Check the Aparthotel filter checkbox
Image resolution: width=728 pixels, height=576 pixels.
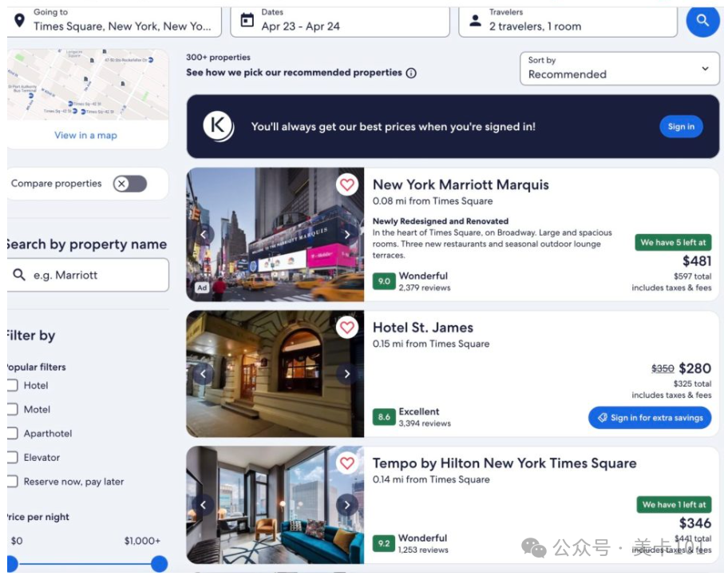(13, 433)
